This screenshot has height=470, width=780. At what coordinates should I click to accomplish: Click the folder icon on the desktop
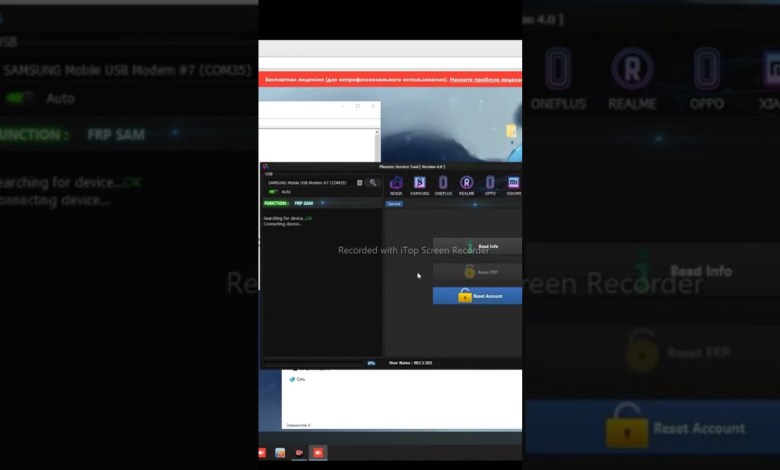[x=511, y=131]
